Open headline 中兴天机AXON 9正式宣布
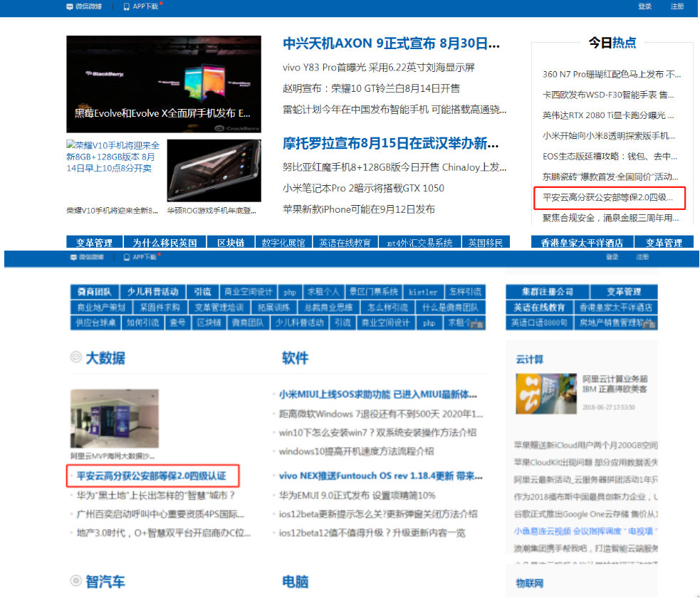The width and height of the screenshot is (700, 598). [x=391, y=43]
